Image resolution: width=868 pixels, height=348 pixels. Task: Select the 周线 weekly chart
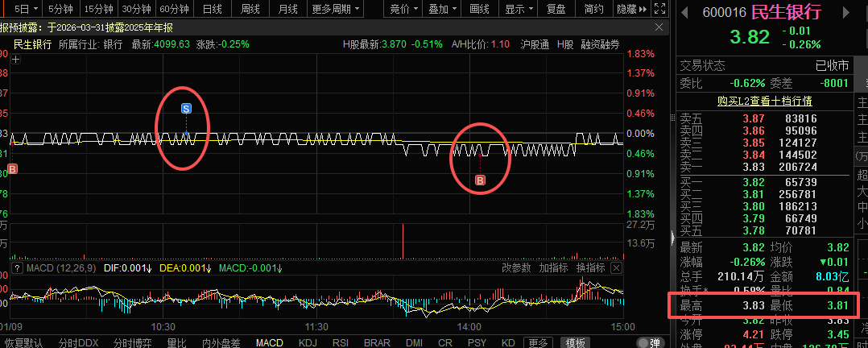250,9
